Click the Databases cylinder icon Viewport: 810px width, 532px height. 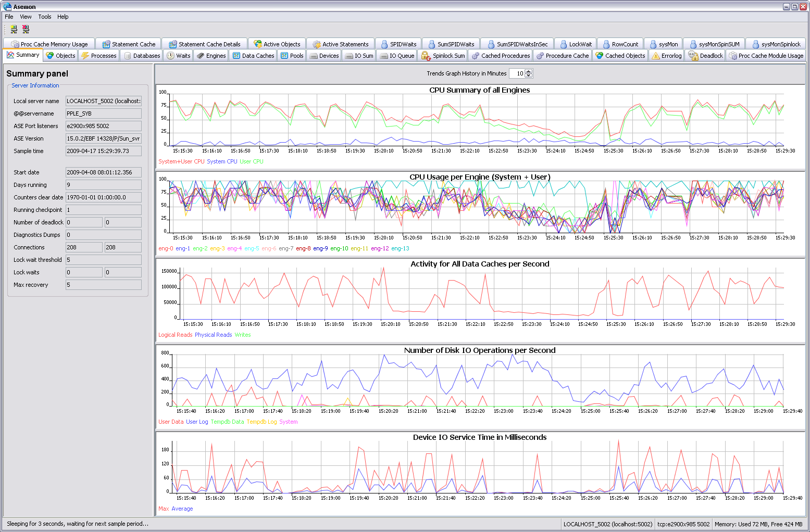(128, 56)
